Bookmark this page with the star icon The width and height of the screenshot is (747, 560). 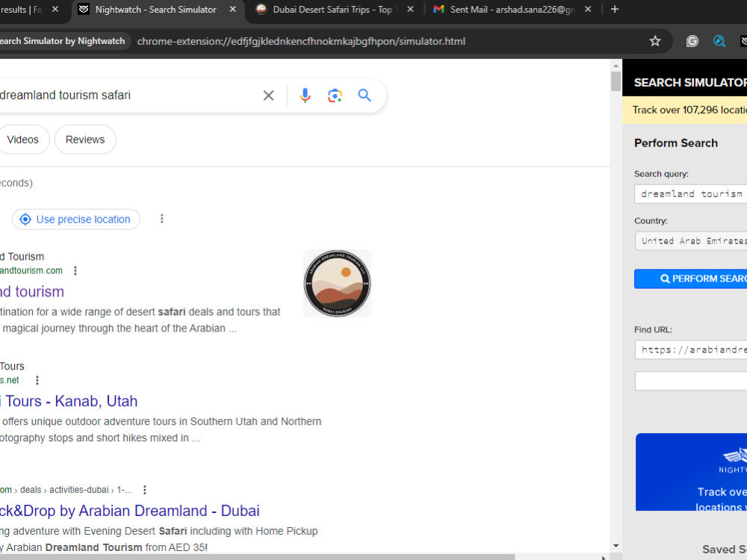coord(655,41)
